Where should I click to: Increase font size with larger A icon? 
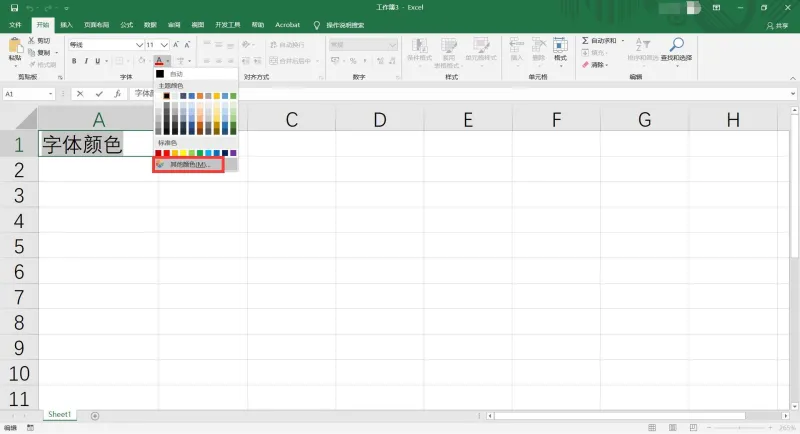click(176, 45)
